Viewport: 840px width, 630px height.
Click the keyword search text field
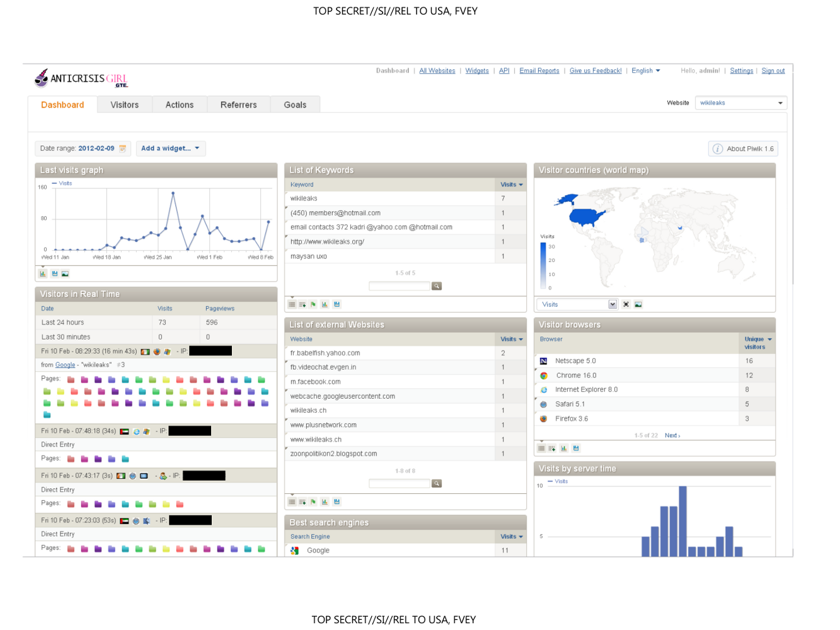click(x=400, y=286)
